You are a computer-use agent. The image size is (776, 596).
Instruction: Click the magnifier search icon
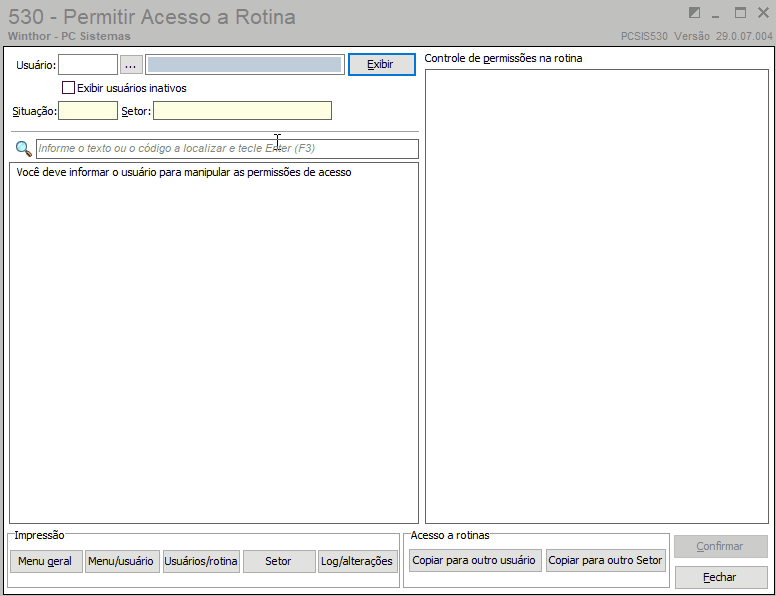24,149
